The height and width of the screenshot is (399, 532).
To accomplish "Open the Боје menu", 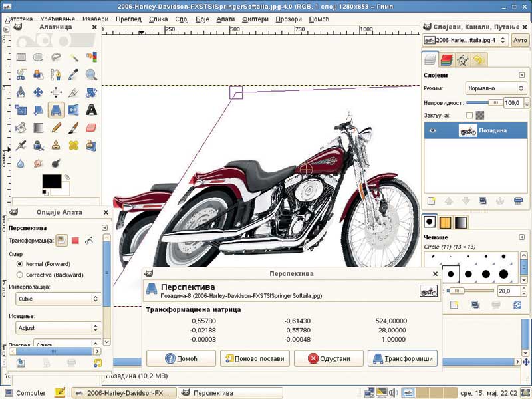I will pos(202,19).
